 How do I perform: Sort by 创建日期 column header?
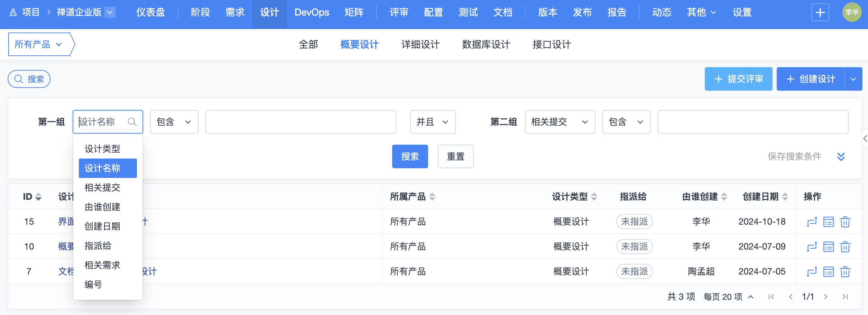point(765,197)
